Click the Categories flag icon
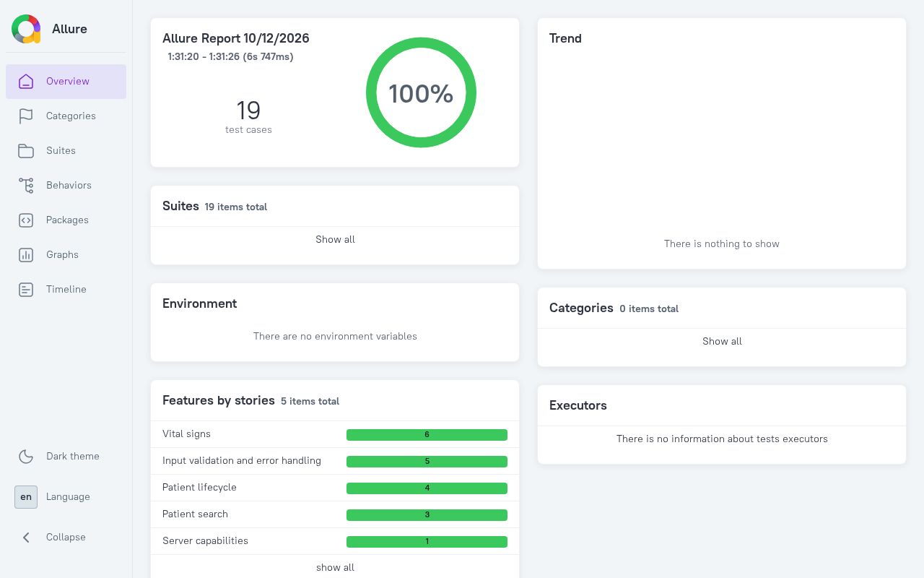 click(26, 116)
